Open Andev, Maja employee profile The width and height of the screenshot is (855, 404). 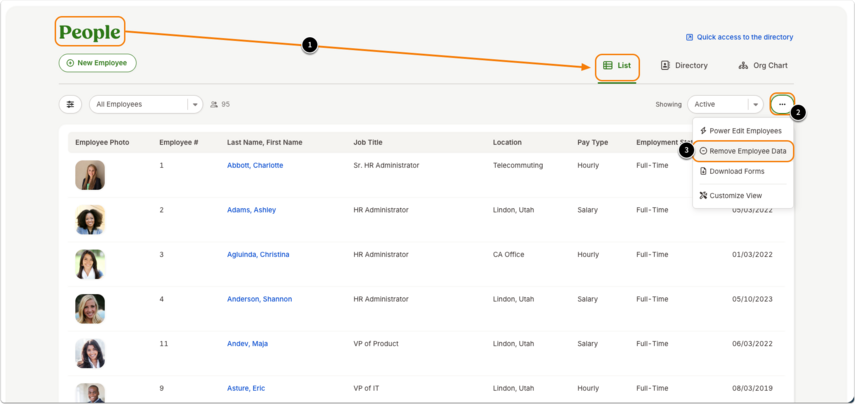[x=247, y=344]
